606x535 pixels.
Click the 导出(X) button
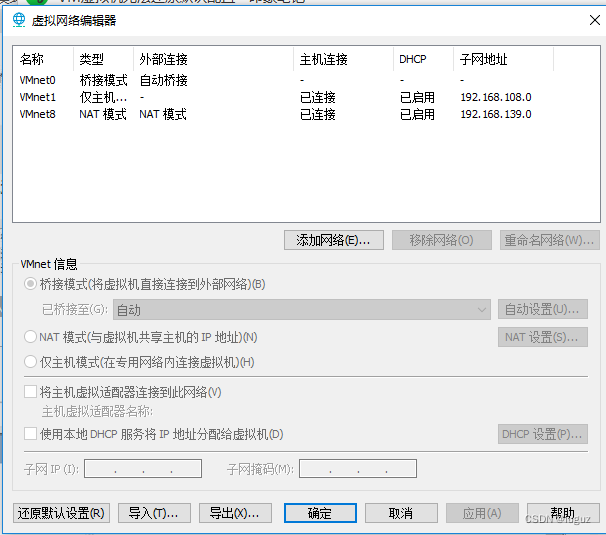tap(235, 513)
